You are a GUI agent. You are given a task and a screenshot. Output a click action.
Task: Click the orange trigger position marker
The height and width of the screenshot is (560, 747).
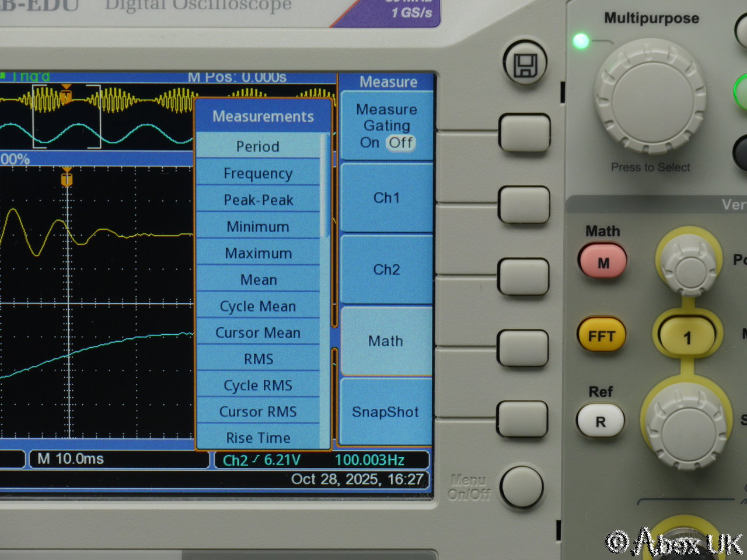67,177
